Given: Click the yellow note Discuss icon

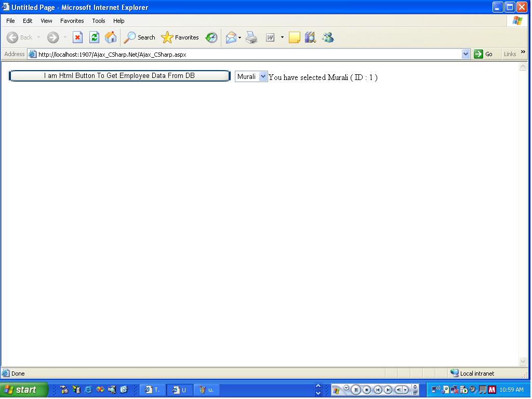Looking at the screenshot, I should pyautogui.click(x=294, y=37).
